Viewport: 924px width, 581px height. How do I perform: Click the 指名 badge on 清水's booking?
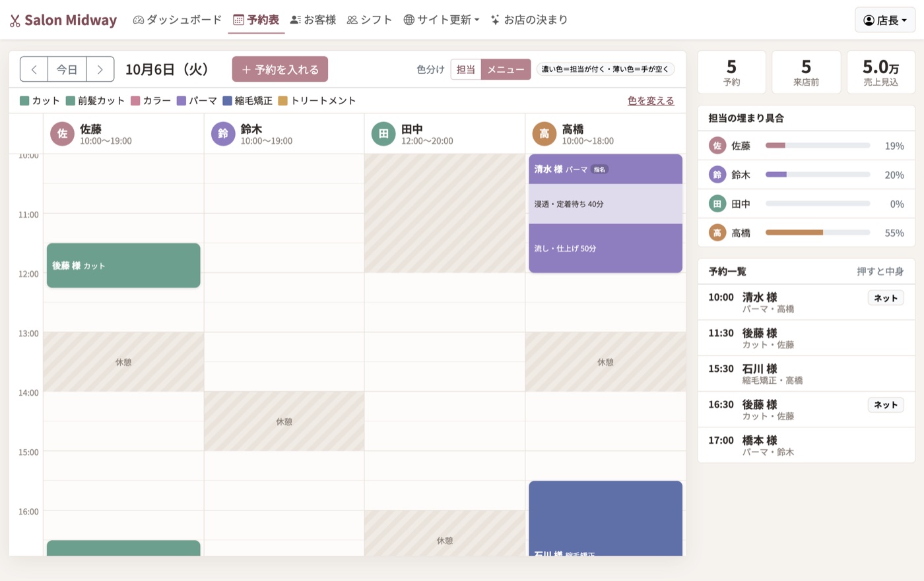click(x=599, y=169)
